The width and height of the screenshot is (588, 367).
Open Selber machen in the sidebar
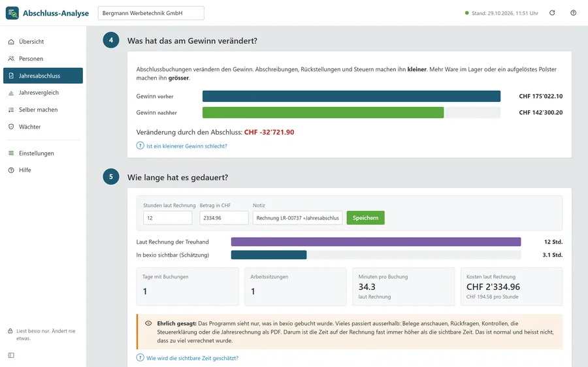[43, 110]
